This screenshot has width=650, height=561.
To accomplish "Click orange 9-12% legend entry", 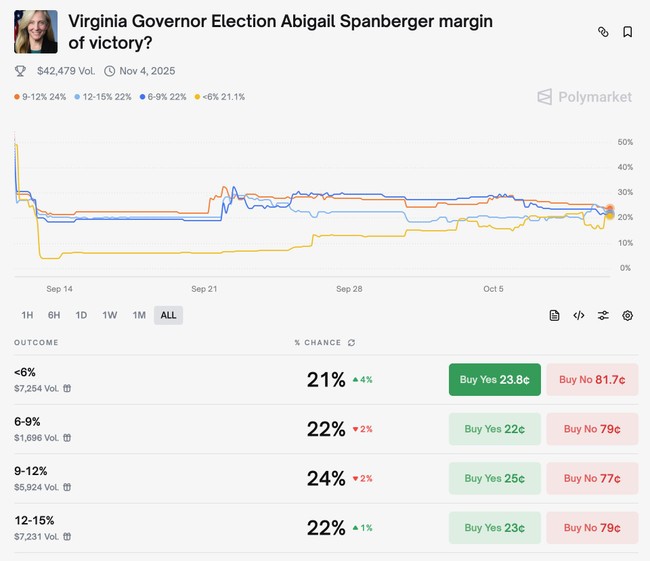I will point(38,97).
